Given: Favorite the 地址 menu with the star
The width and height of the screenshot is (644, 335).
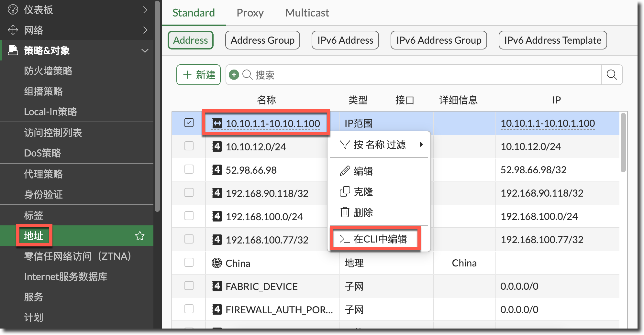Looking at the screenshot, I should tap(140, 236).
